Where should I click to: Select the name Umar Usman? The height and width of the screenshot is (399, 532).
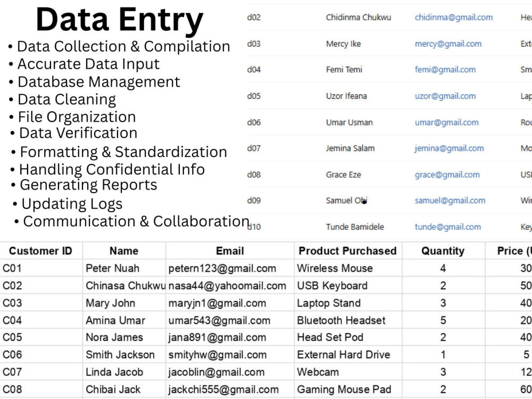tap(349, 122)
